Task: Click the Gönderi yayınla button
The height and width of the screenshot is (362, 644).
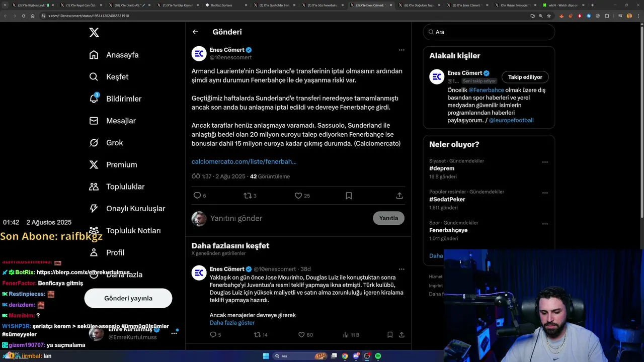Action: point(128,298)
